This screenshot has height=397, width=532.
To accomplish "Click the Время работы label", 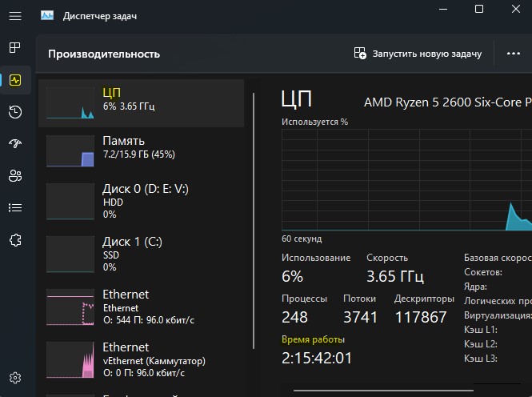I will pyautogui.click(x=313, y=339).
